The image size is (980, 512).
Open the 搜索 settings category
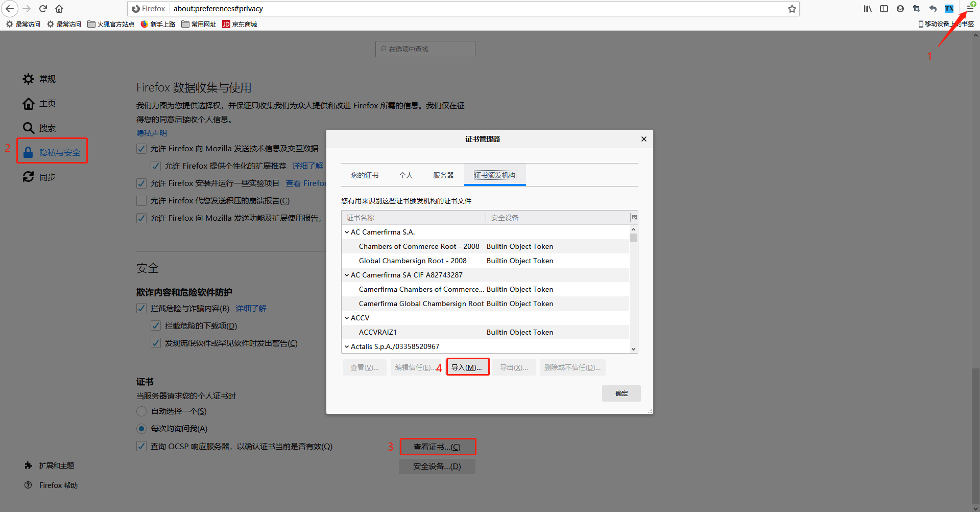point(39,128)
